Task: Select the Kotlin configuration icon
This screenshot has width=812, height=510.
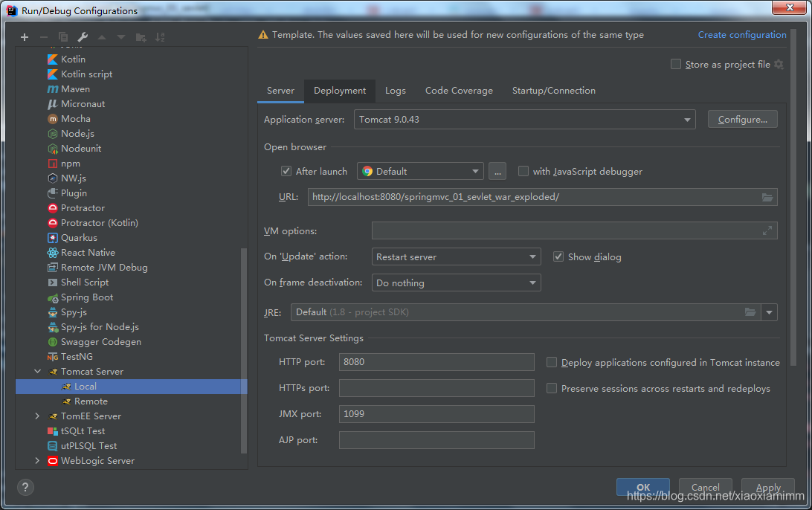Action: [52, 59]
